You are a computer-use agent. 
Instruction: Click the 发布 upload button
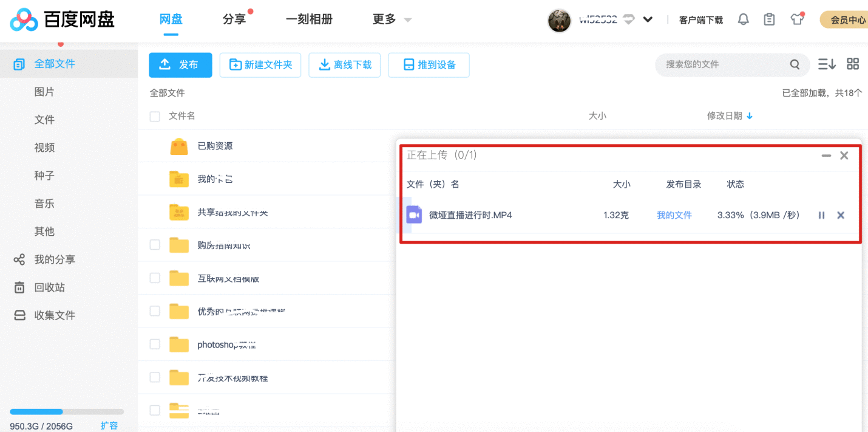click(x=180, y=65)
